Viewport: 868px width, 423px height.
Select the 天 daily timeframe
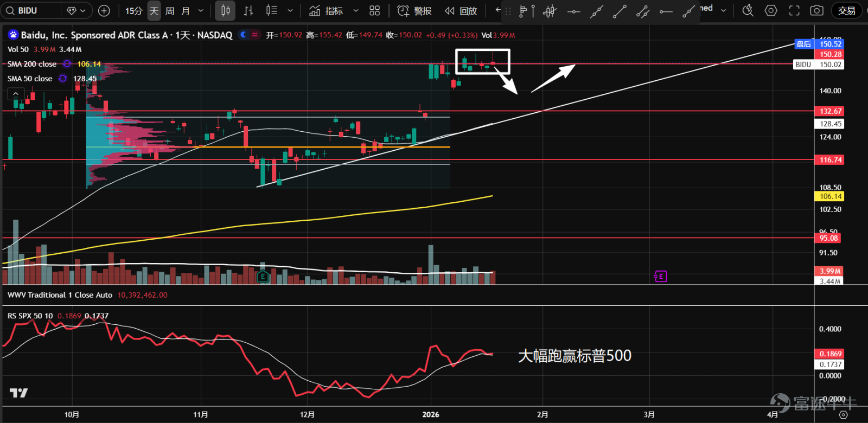[154, 10]
